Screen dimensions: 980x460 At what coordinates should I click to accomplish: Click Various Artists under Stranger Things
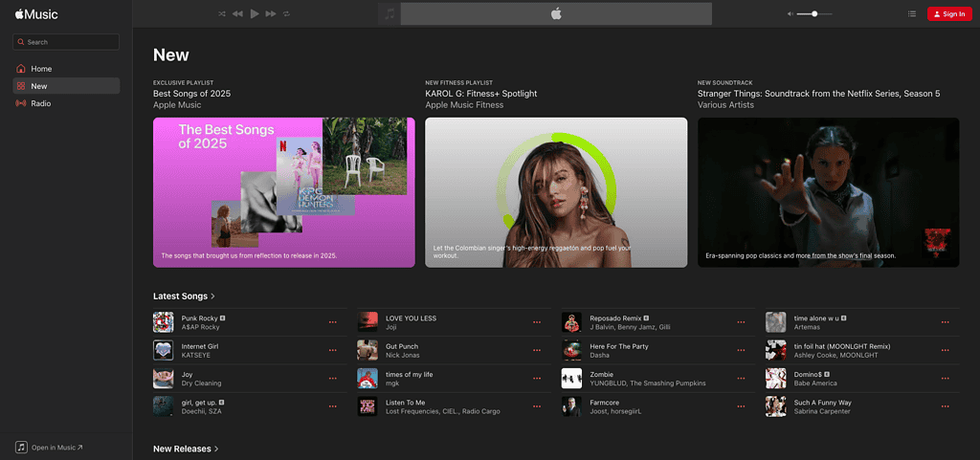click(725, 105)
